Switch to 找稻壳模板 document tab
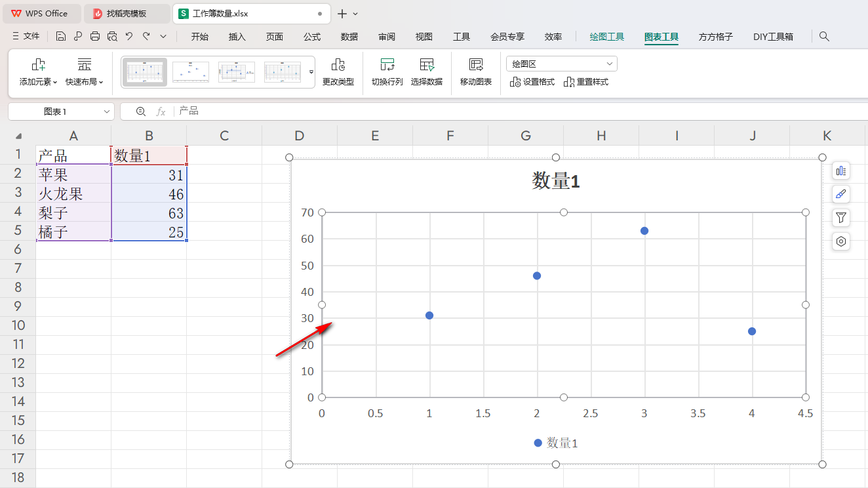Screen dimensions: 868x488 127,13
